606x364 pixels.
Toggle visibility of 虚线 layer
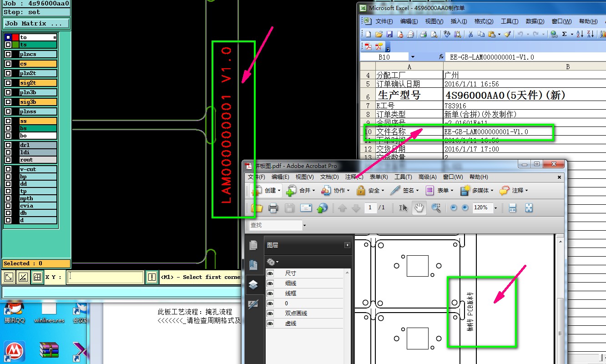(270, 324)
